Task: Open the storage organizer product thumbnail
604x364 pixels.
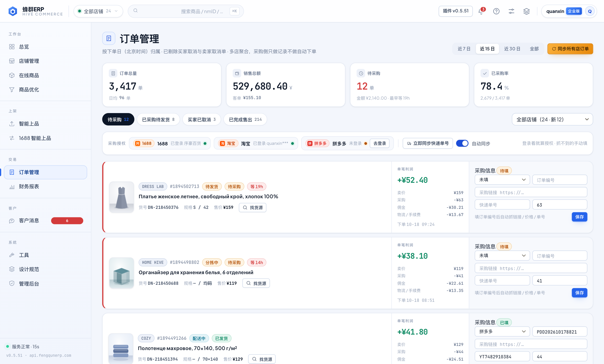Action: point(122,273)
